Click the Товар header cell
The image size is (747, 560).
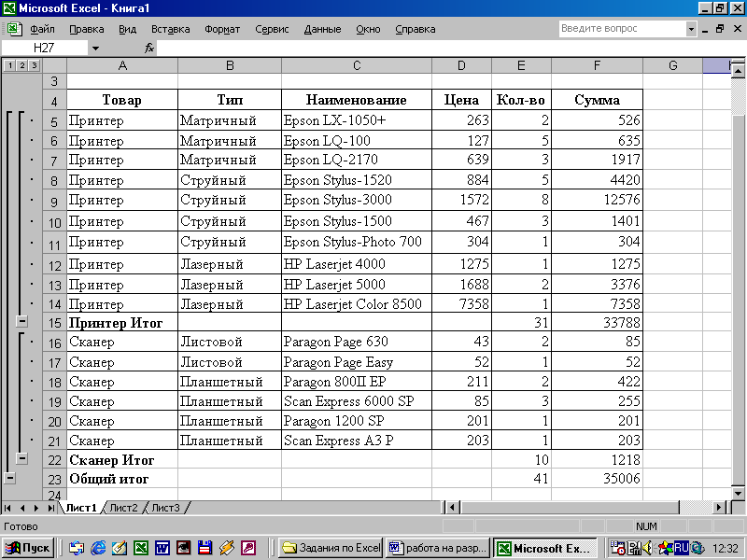122,100
